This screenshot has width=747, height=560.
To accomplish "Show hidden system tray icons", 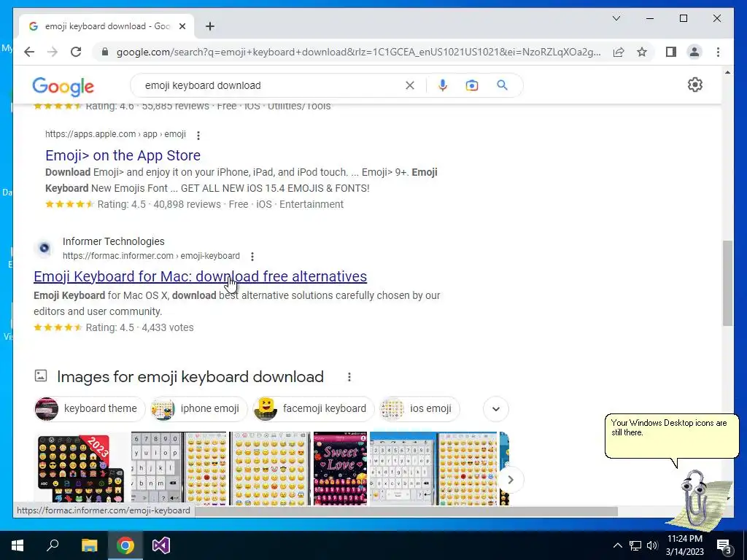I will click(x=617, y=545).
